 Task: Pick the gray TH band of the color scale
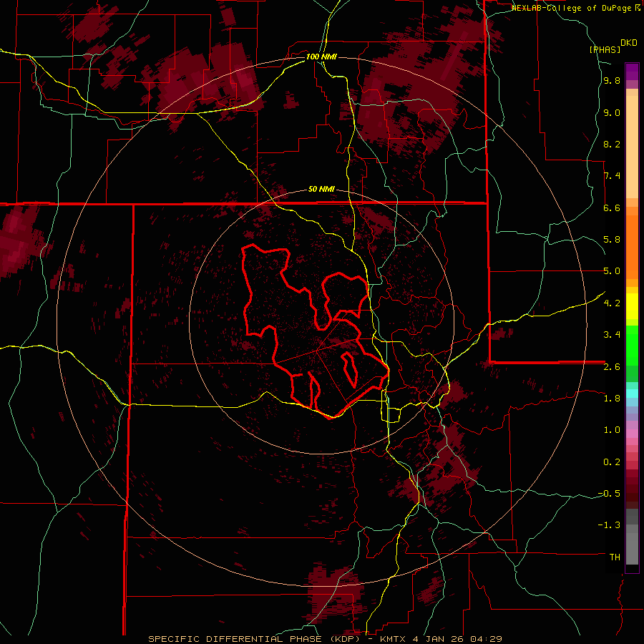[632, 549]
